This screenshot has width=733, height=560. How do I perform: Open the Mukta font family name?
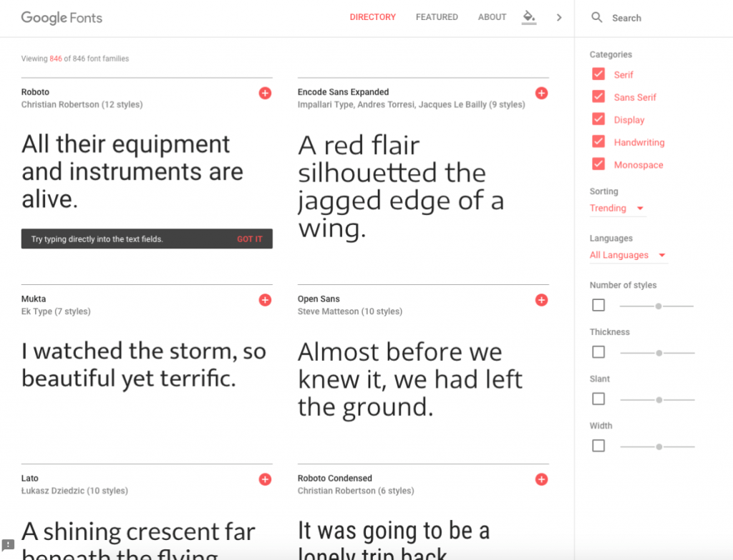point(33,299)
